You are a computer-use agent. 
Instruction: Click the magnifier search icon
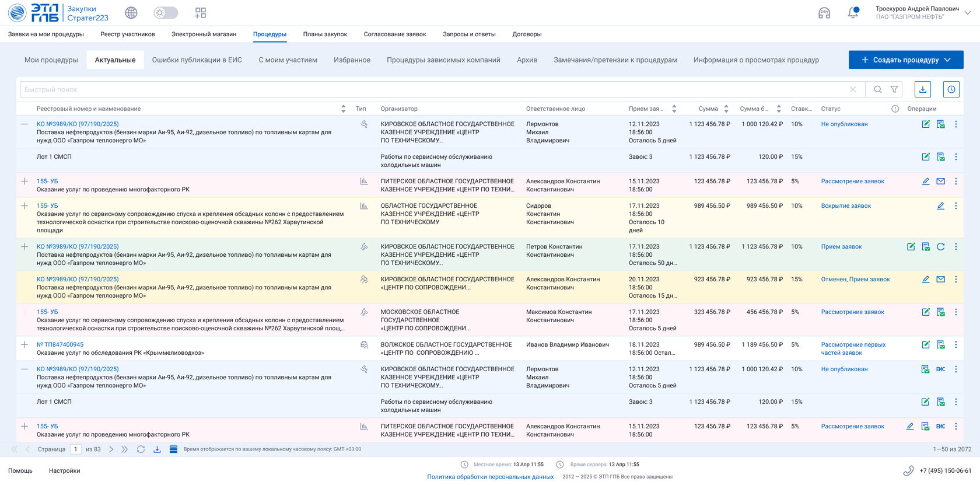tap(877, 89)
